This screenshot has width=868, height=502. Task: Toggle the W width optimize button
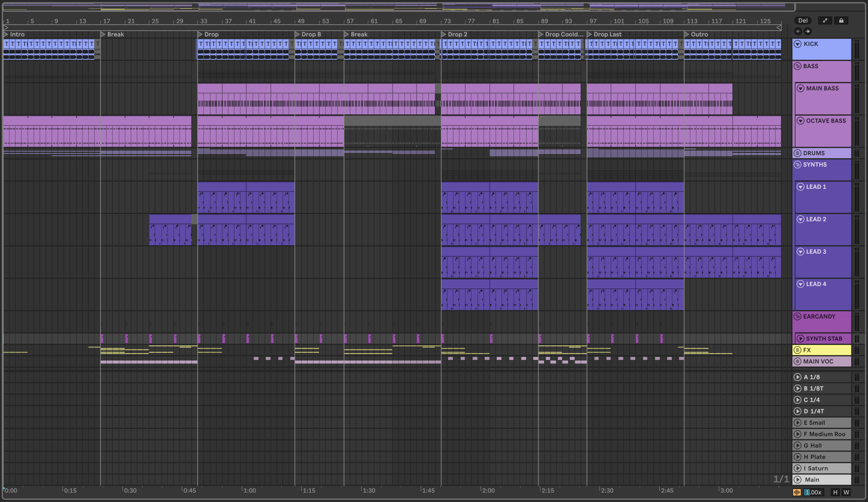[x=846, y=492]
